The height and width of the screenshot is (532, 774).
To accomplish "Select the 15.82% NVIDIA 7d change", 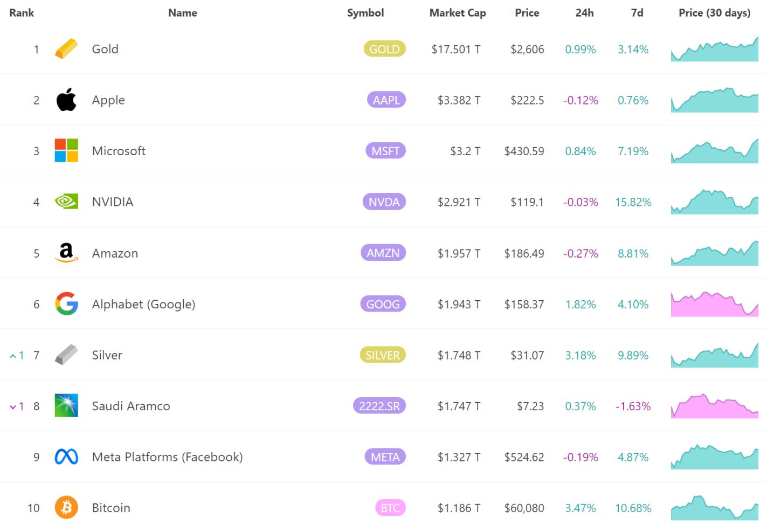I will [633, 202].
